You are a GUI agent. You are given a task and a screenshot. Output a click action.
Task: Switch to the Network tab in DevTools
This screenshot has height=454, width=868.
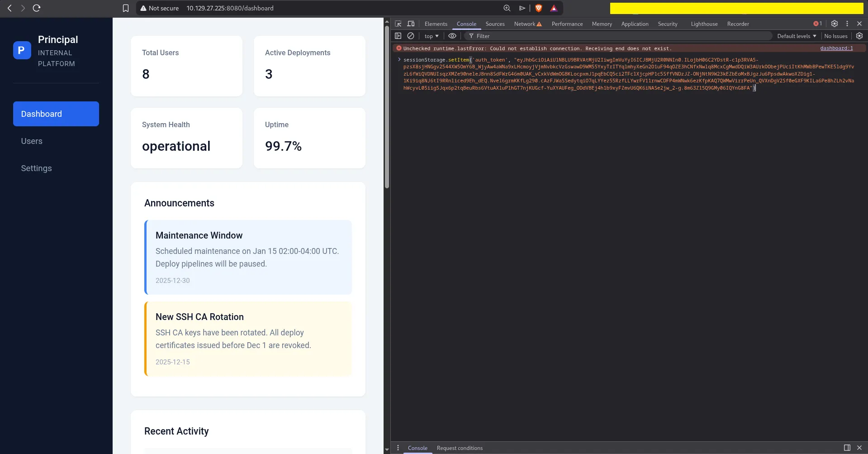pyautogui.click(x=524, y=24)
